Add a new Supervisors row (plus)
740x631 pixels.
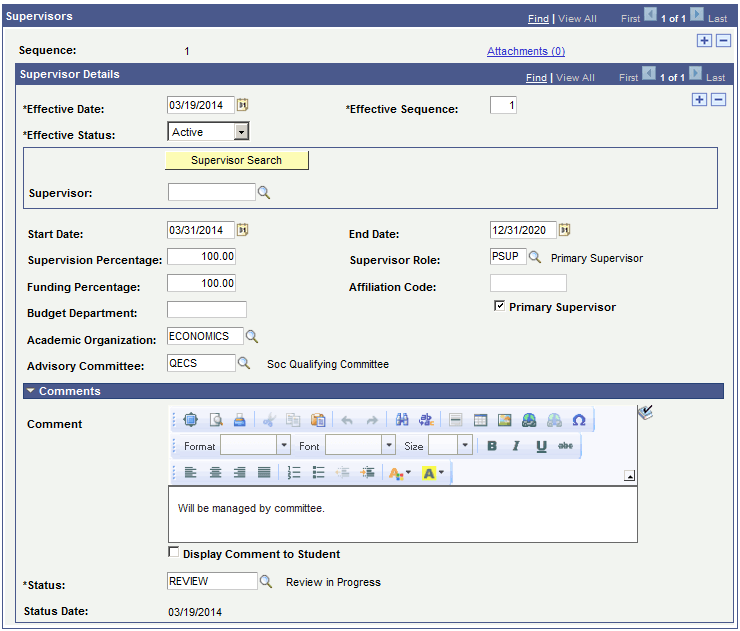[704, 41]
